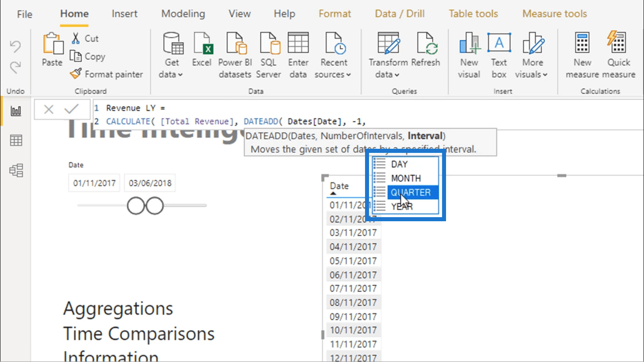Click the Cut scissors button

coord(85,38)
